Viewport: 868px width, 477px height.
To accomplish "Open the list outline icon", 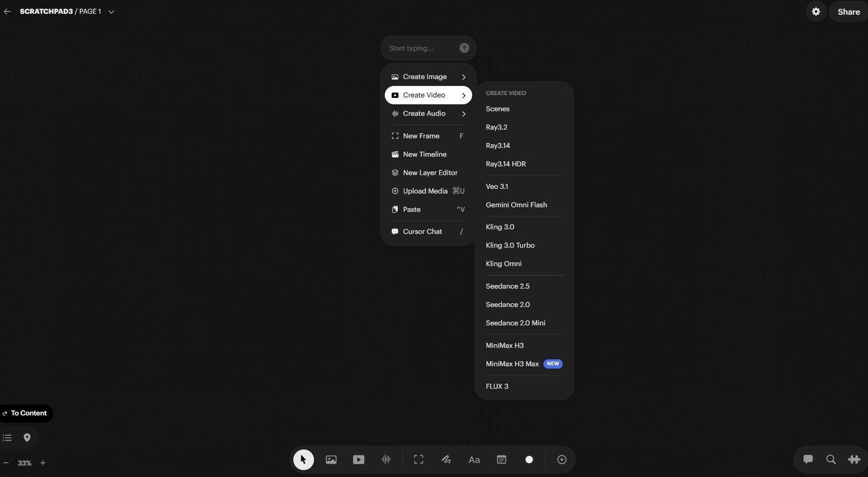I will [x=7, y=438].
